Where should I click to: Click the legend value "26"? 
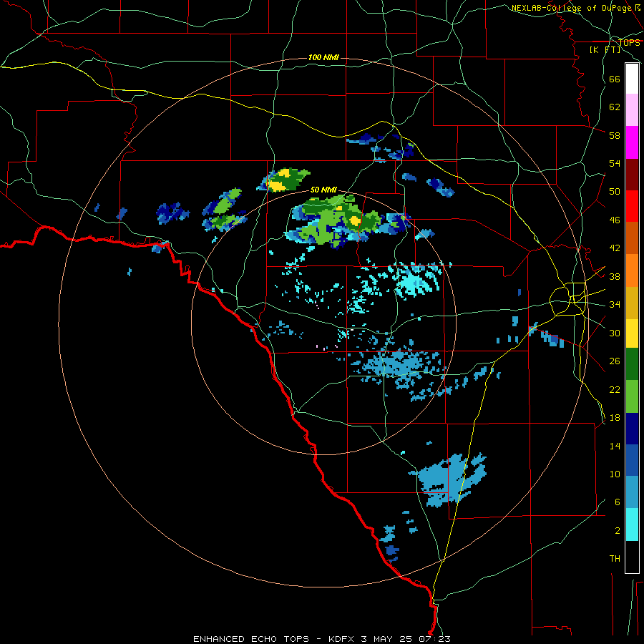tap(615, 361)
